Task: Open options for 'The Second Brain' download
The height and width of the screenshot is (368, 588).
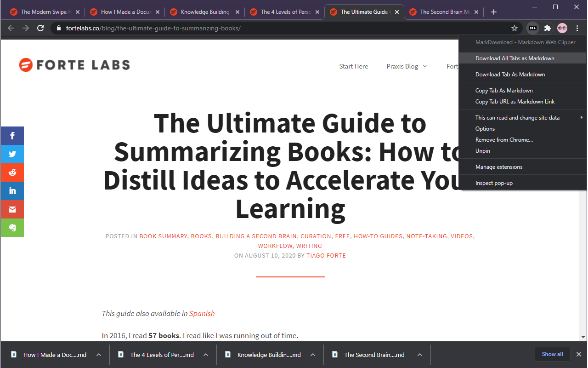Action: [x=419, y=355]
